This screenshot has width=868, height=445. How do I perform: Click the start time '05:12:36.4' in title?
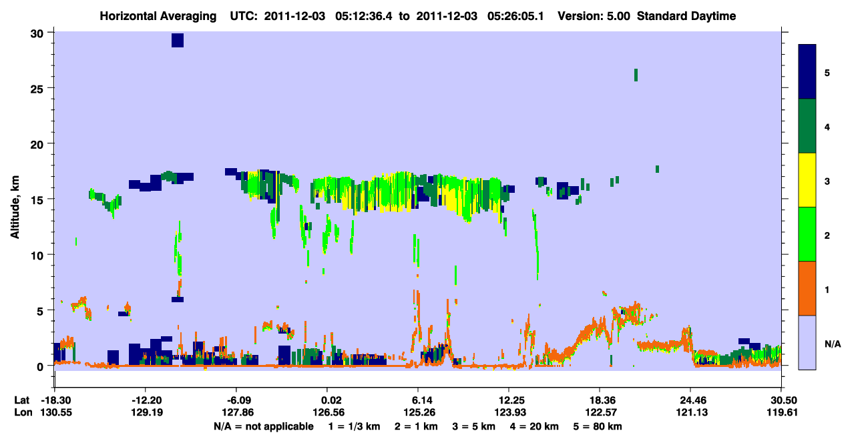pos(363,16)
